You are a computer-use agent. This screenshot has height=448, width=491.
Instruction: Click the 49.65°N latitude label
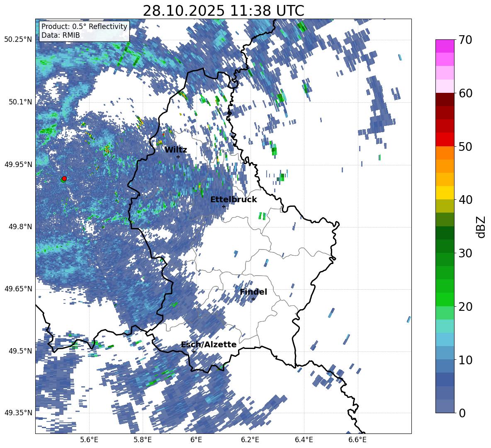coord(18,289)
